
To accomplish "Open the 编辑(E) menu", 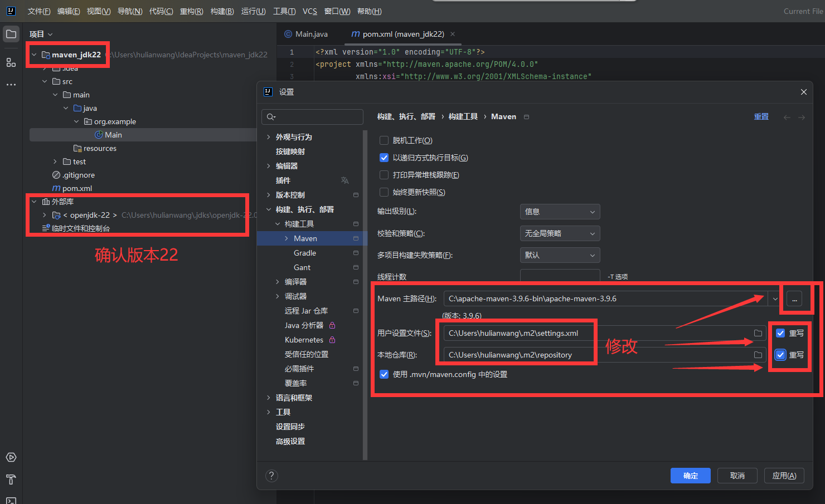I will pyautogui.click(x=69, y=11).
